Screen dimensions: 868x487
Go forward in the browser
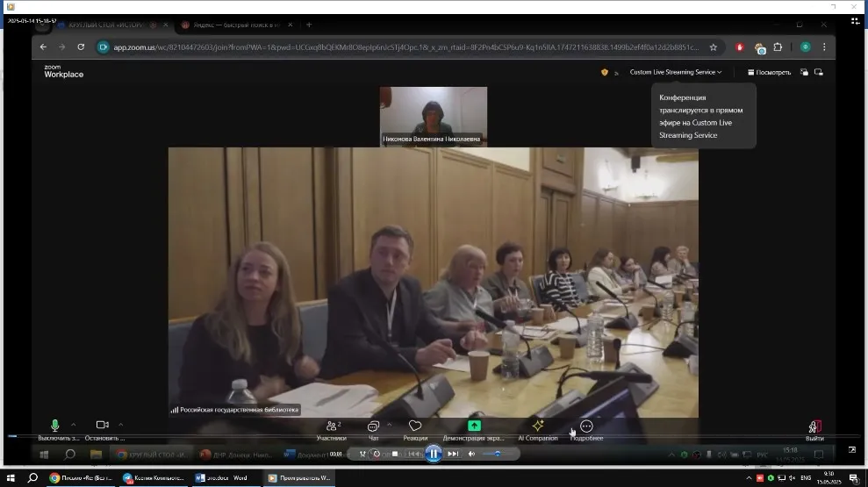pos(62,47)
